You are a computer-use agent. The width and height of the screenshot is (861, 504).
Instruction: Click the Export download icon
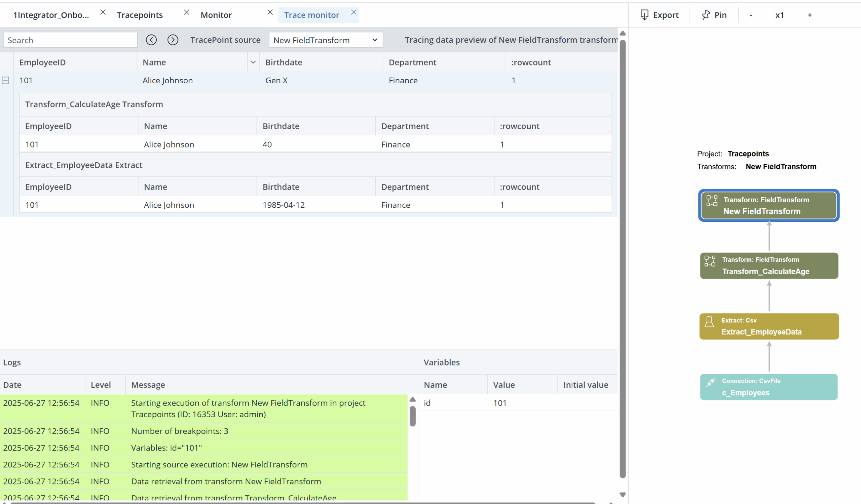tap(644, 15)
